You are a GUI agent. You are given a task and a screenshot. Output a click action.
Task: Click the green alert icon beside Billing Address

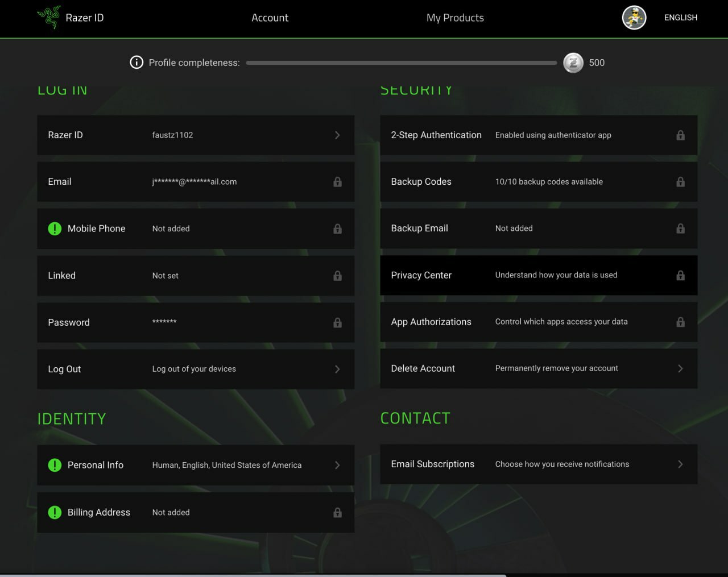click(55, 512)
